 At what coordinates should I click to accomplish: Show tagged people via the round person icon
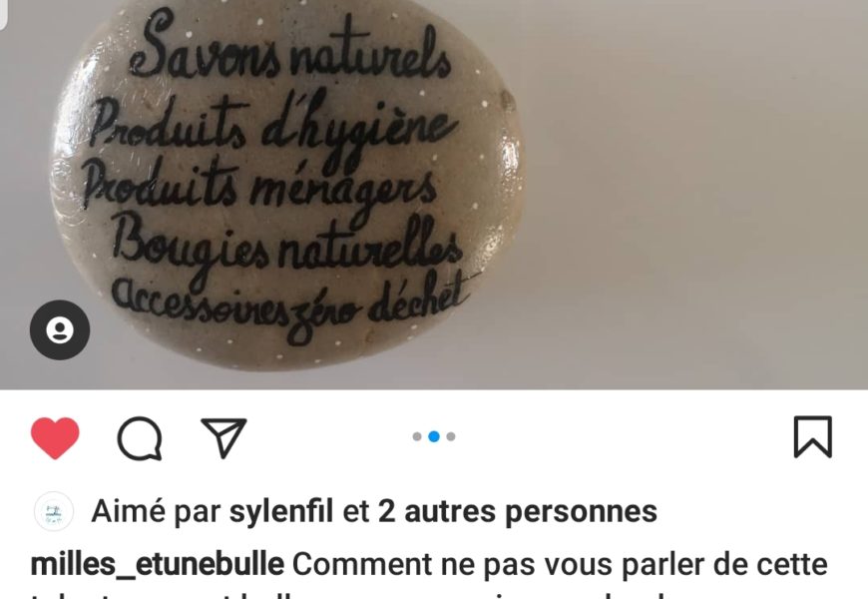point(60,330)
